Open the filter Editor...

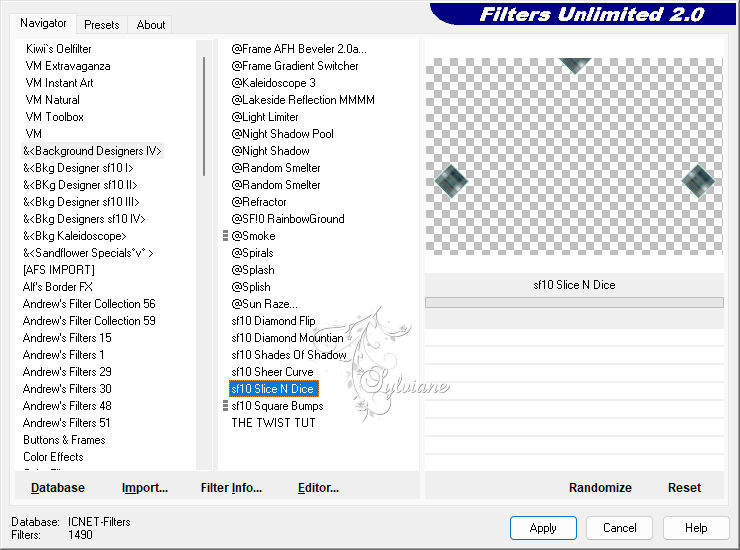[318, 488]
